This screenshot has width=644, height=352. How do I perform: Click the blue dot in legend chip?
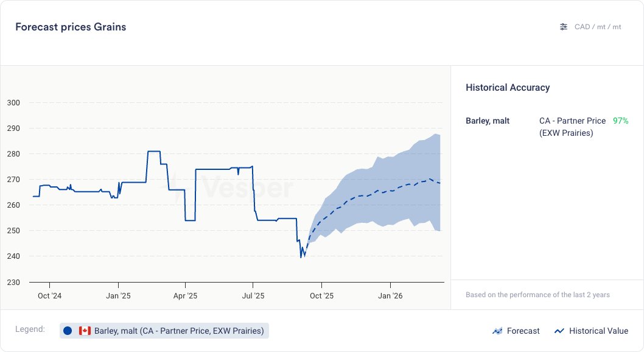pos(68,331)
